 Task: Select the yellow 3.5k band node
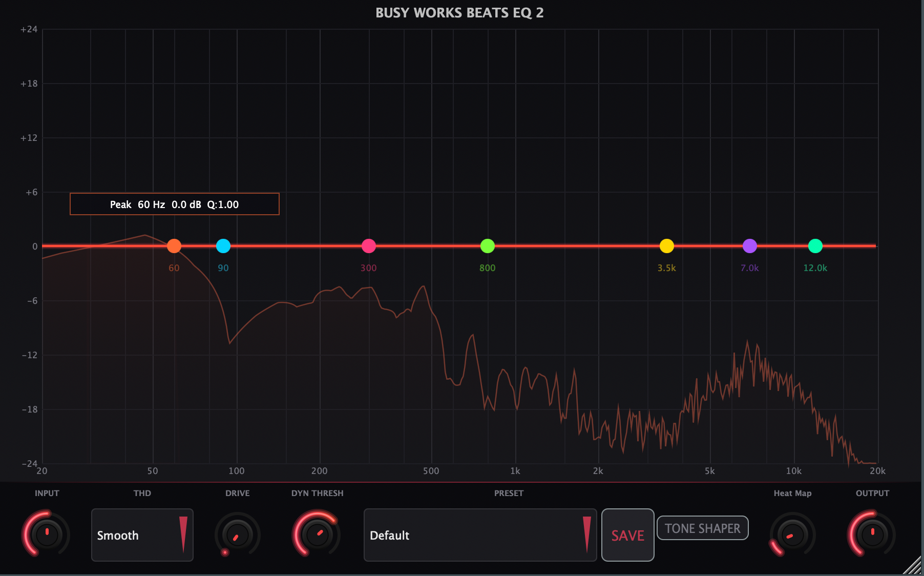click(667, 246)
